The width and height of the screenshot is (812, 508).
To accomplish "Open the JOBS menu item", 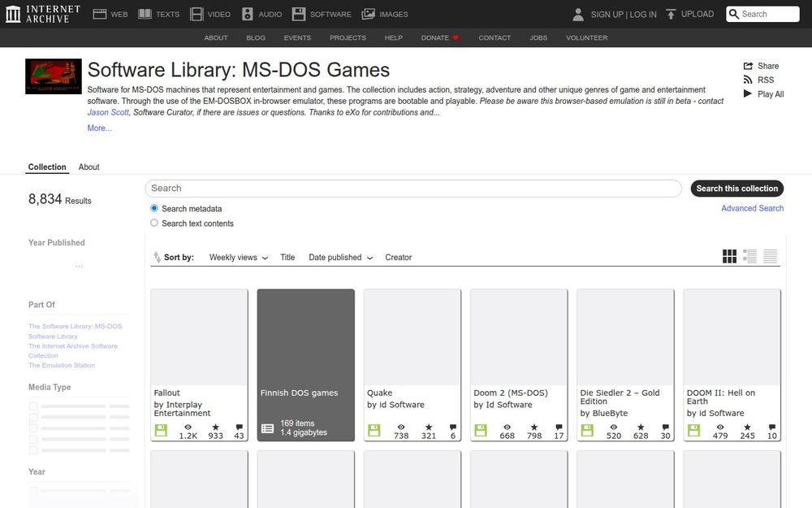I will click(538, 38).
